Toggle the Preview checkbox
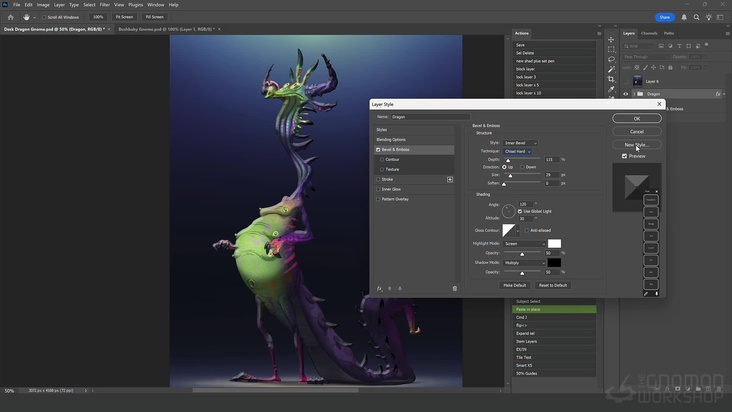This screenshot has height=412, width=732. (x=624, y=156)
